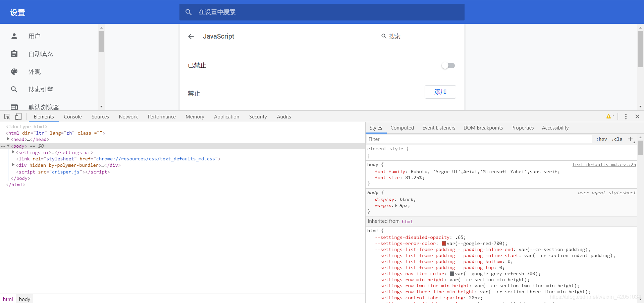Screen dimensions: 644x303
Task: Click the ellipsis beside the selected body row
Action: [3, 146]
